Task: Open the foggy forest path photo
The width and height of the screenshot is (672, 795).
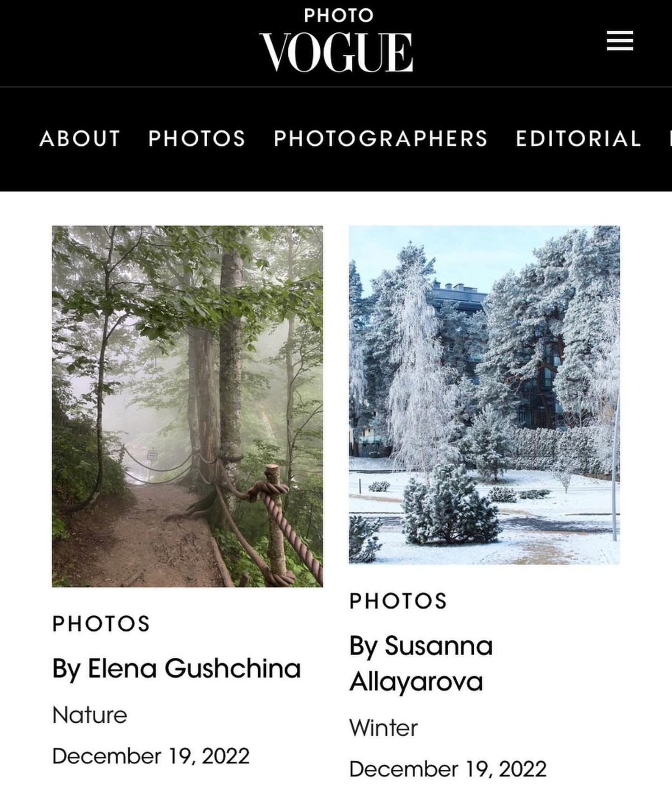Action: coord(188,406)
